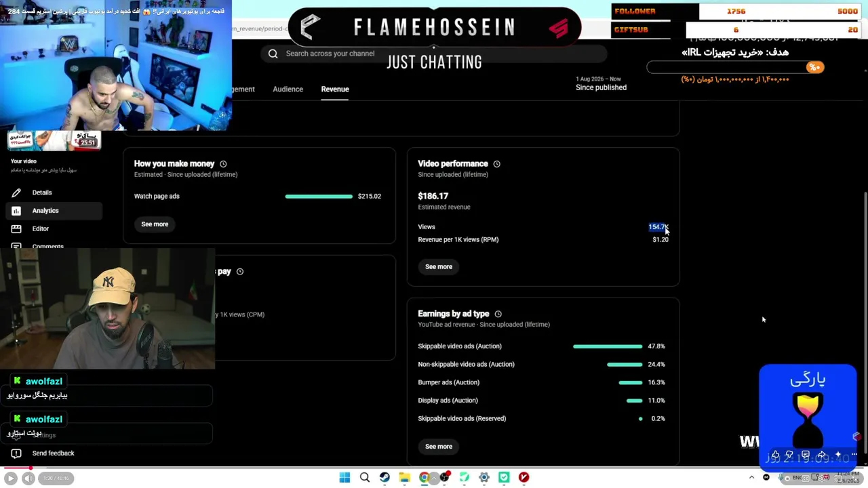Open Steam from the taskbar
The image size is (868, 488).
tap(384, 478)
